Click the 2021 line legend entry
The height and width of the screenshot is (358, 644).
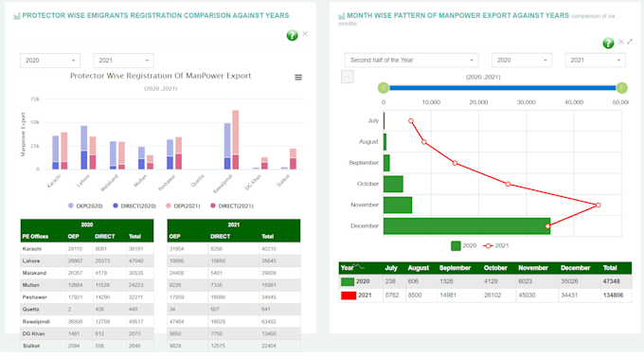(x=495, y=245)
